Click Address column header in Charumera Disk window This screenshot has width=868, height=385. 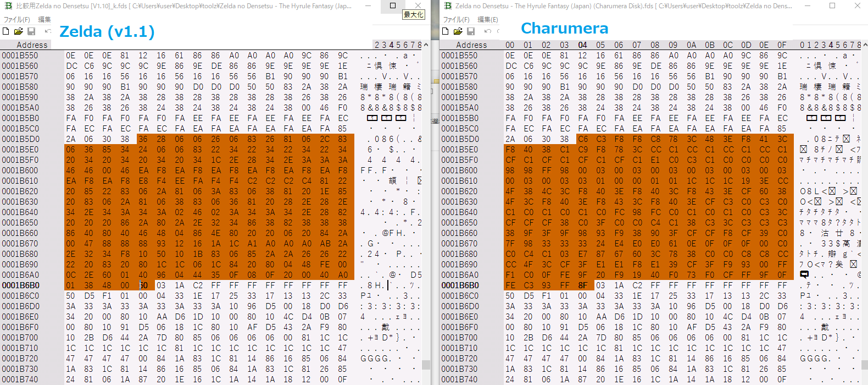(x=471, y=45)
